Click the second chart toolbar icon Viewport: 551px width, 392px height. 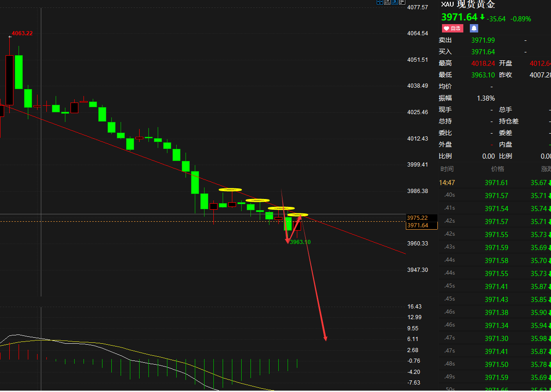pos(387,2)
